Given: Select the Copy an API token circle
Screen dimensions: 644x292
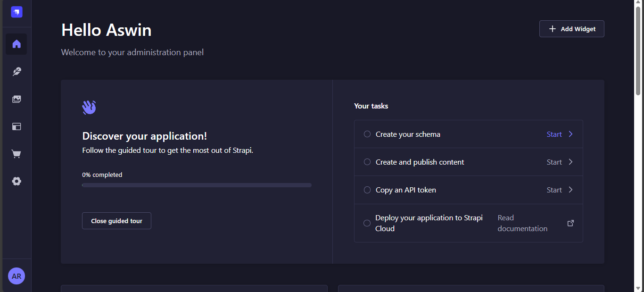Looking at the screenshot, I should 367,190.
